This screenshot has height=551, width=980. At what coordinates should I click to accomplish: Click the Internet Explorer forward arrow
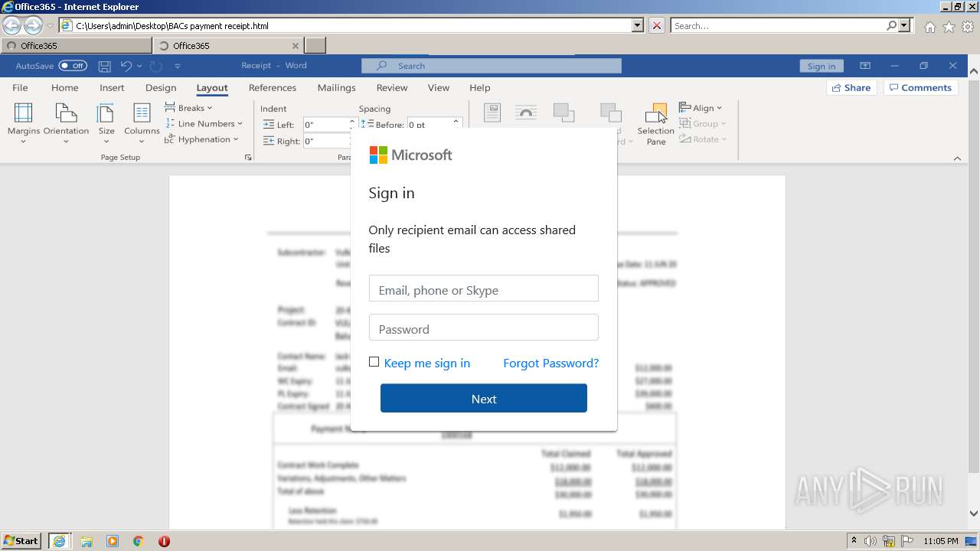[33, 25]
